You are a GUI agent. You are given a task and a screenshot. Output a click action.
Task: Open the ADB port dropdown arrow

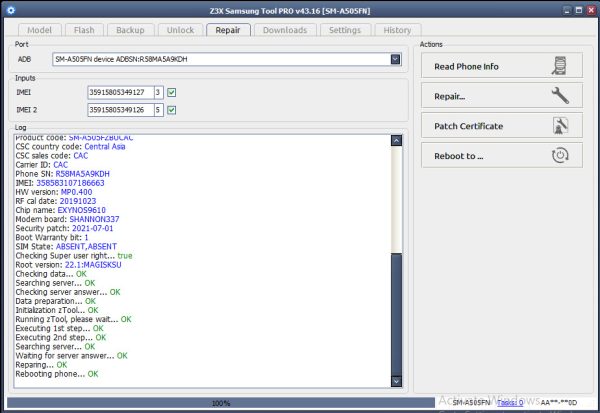(395, 59)
